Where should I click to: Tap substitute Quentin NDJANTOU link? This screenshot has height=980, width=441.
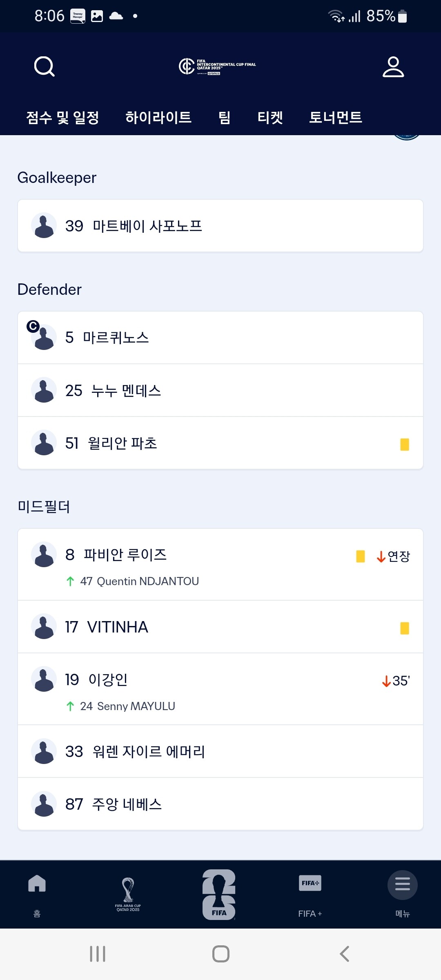[139, 581]
